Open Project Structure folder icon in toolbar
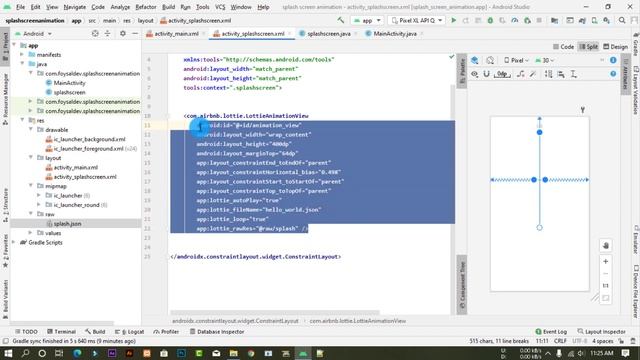 [554, 20]
